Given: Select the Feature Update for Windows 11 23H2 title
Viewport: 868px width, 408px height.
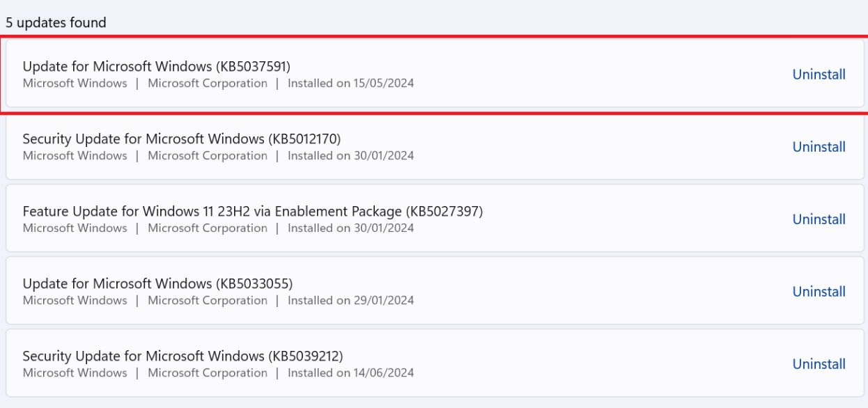Looking at the screenshot, I should (252, 211).
